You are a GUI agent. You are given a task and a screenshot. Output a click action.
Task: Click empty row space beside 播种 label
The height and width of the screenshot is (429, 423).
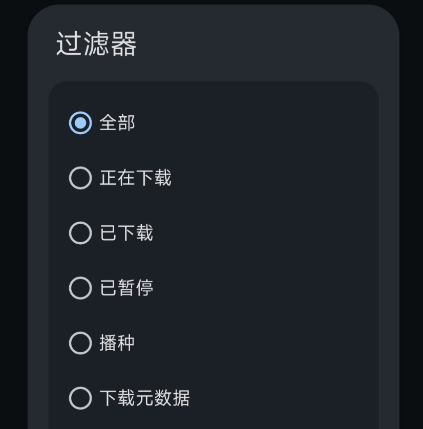[257, 343]
